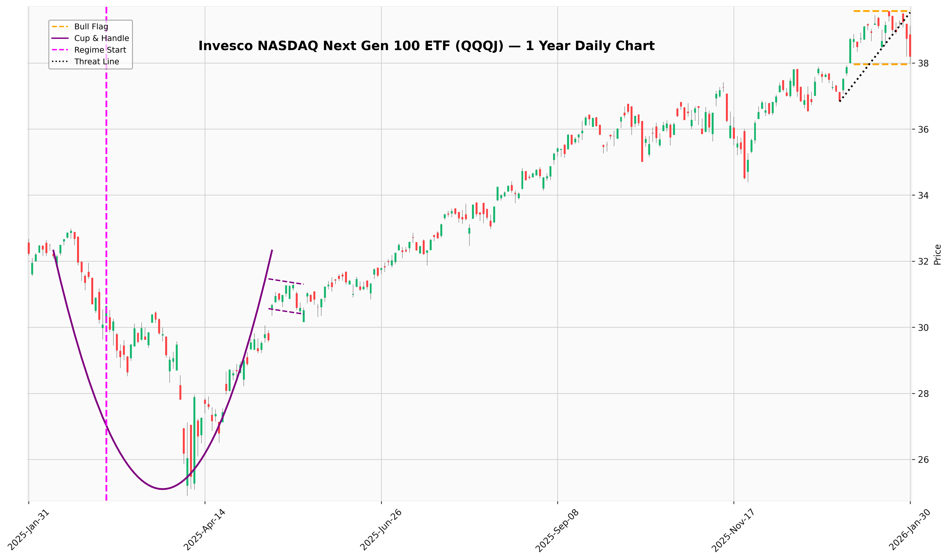Screen dimensions: 948x560
Task: Click the Cup & Handle legend entry
Action: pos(101,38)
